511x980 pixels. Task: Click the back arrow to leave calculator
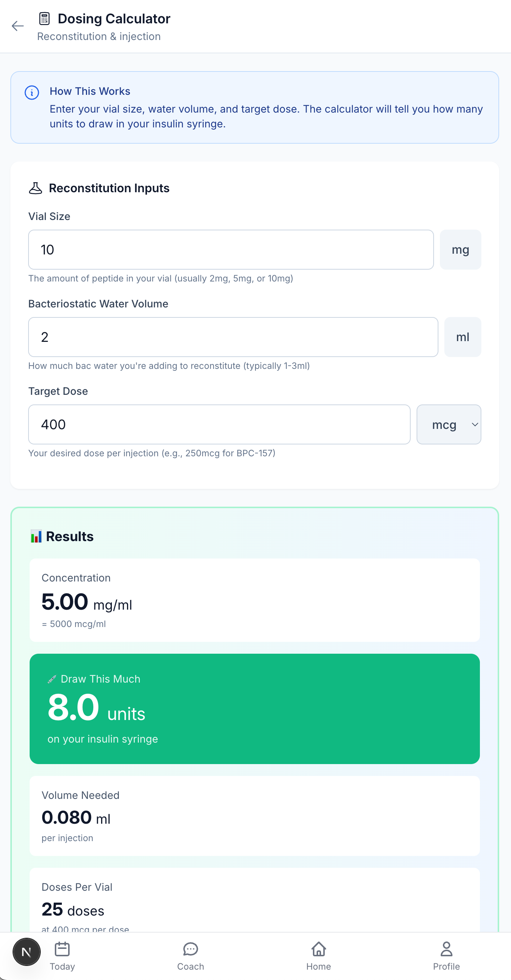pos(17,26)
